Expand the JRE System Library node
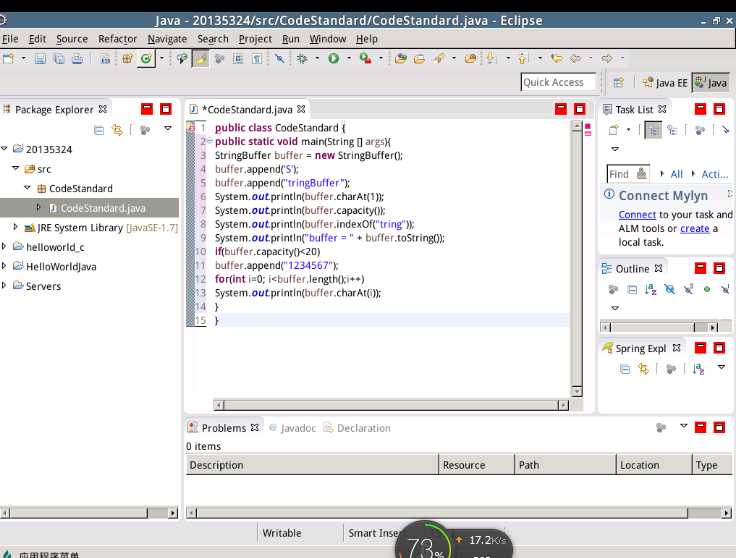736x558 pixels. 15,227
